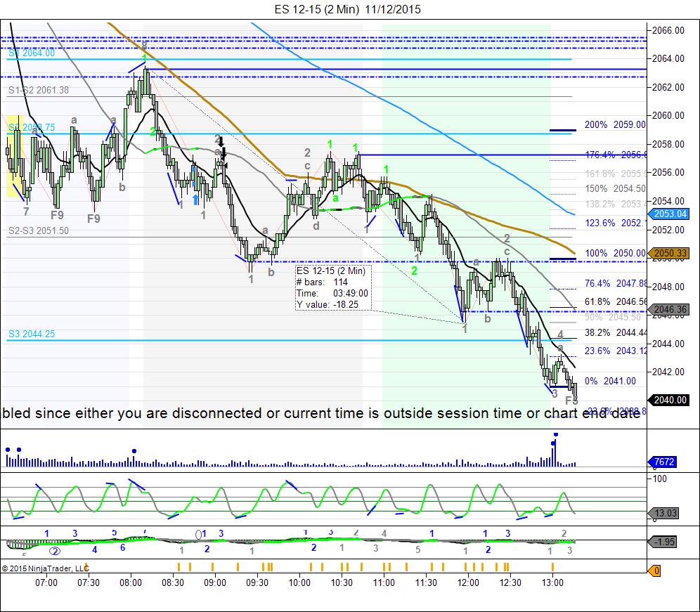Click the S1-S2 2061.38 pivot label
Image resolution: width=700 pixels, height=612 pixels.
pyautogui.click(x=39, y=90)
